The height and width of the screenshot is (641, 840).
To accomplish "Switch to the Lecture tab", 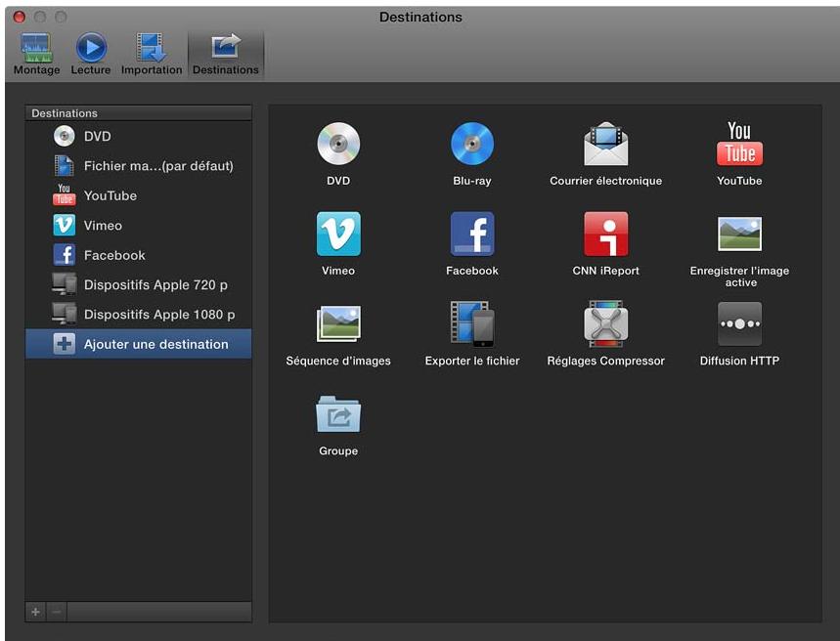I will pyautogui.click(x=91, y=54).
